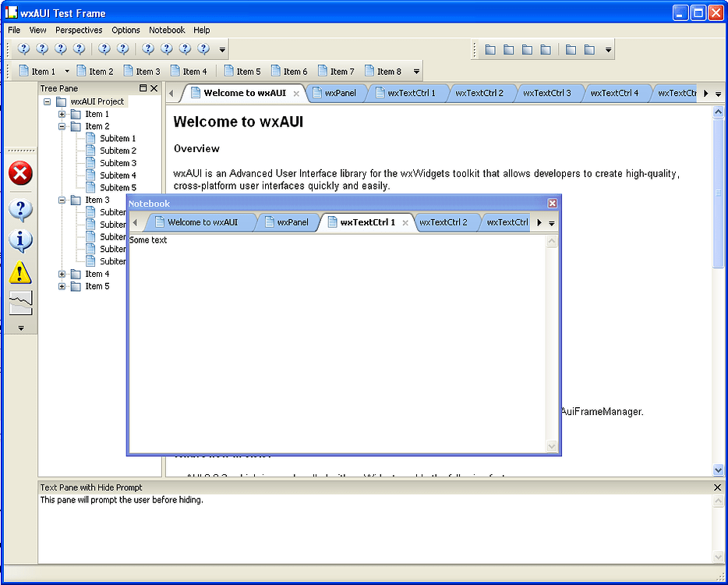
Task: Open the main notebook window list dropdown
Action: (x=718, y=94)
